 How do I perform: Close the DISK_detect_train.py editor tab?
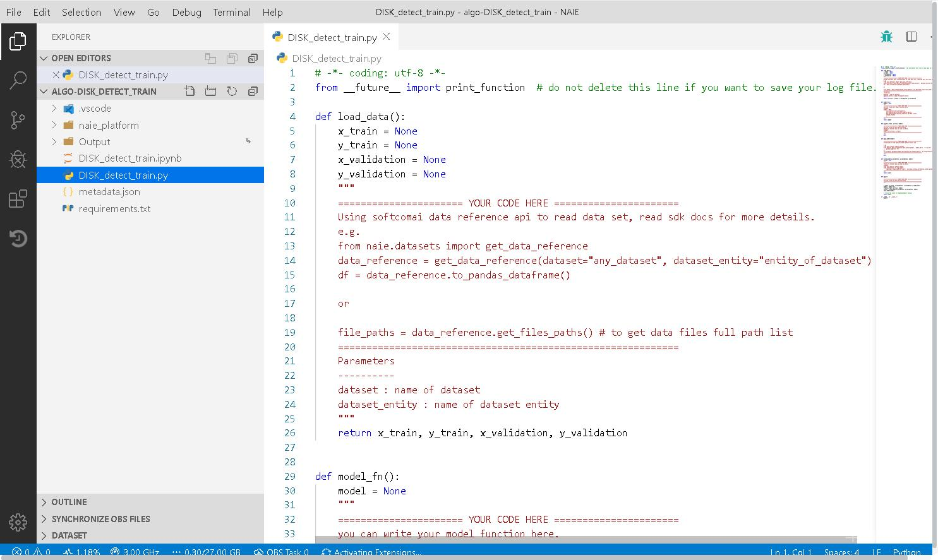(x=386, y=37)
